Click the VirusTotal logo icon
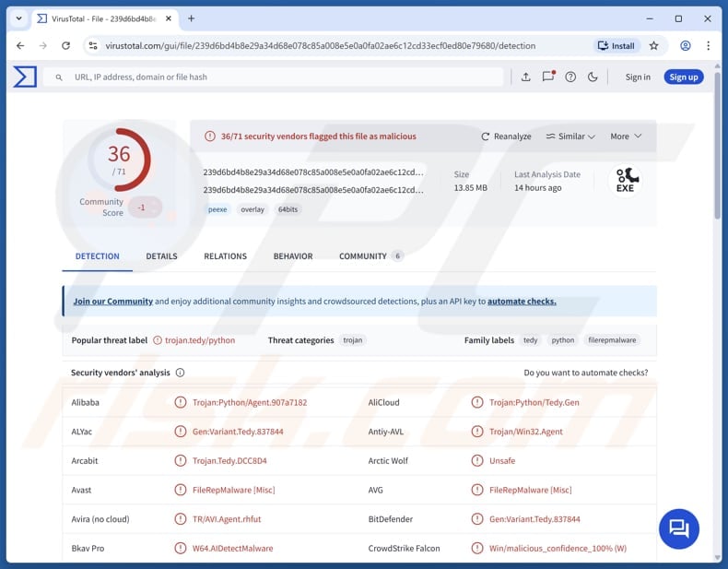The height and width of the screenshot is (569, 728). [25, 77]
